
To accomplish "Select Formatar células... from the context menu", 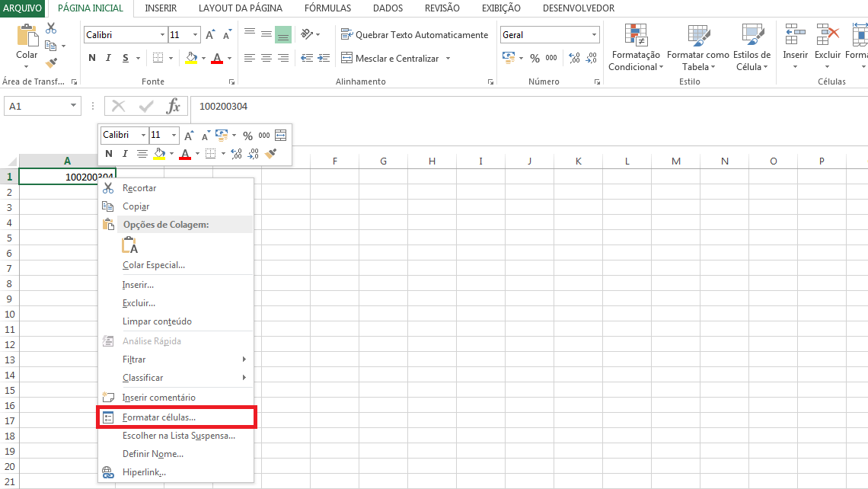I will click(x=159, y=417).
